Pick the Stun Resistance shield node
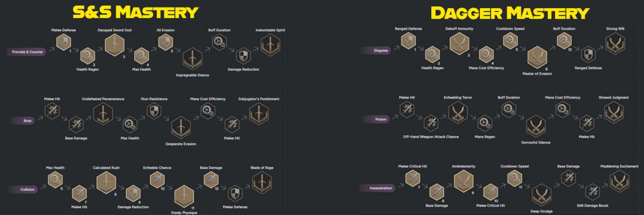644x215 pixels. click(x=154, y=111)
